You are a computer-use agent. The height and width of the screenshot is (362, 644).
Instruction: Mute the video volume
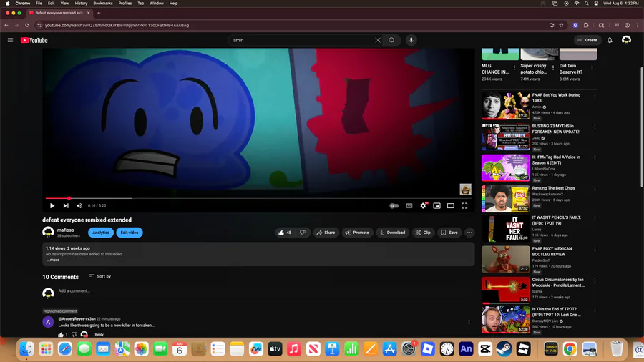79,205
